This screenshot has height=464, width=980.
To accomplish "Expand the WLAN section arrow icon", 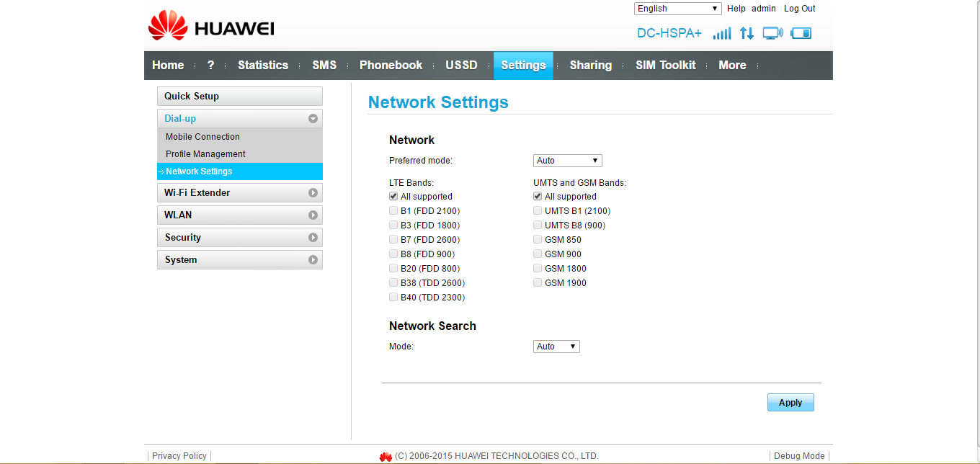I will (313, 215).
